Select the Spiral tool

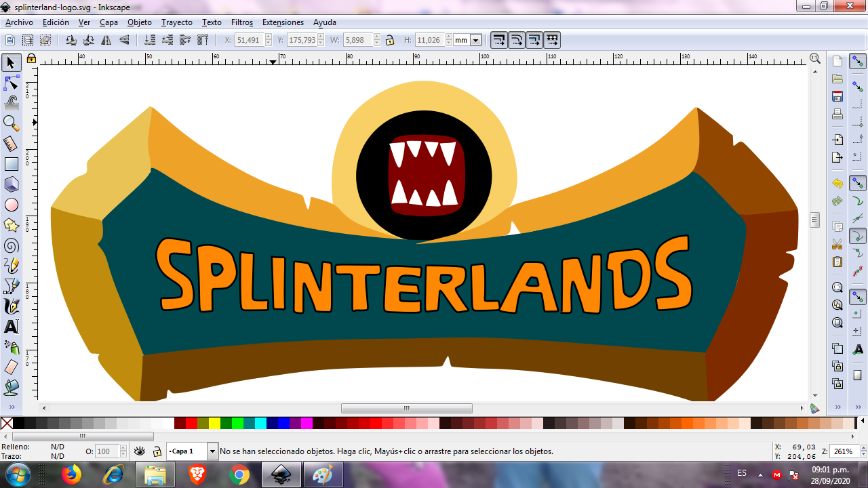(11, 245)
